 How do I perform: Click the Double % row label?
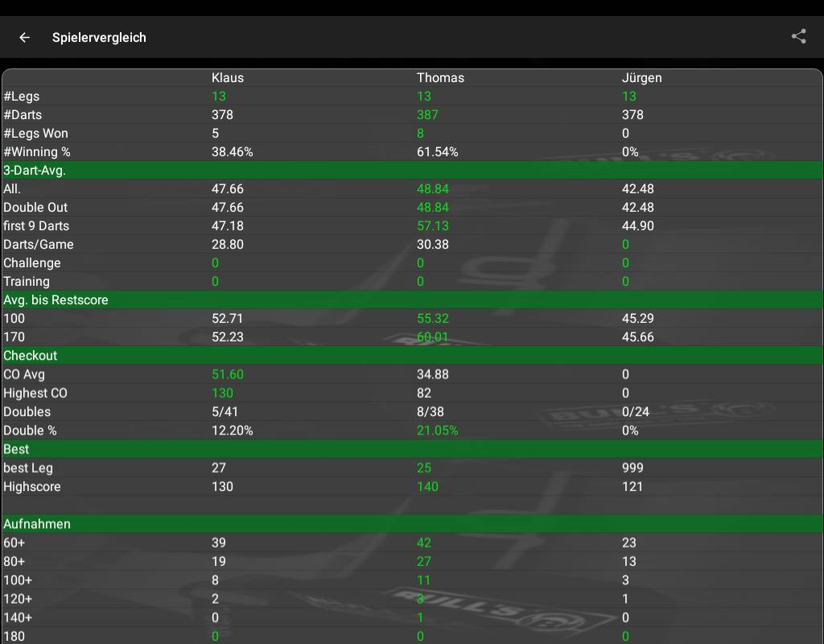click(x=31, y=430)
